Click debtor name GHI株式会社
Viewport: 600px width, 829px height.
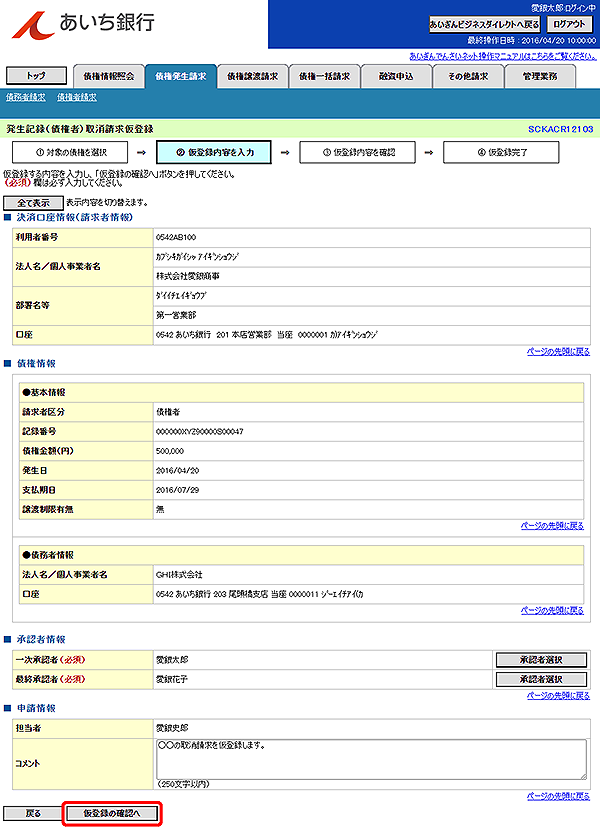[x=179, y=575]
